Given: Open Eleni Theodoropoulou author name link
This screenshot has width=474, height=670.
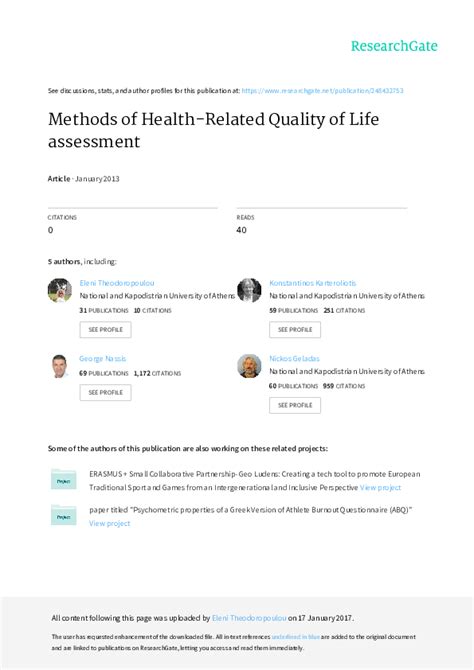Looking at the screenshot, I should 117,283.
